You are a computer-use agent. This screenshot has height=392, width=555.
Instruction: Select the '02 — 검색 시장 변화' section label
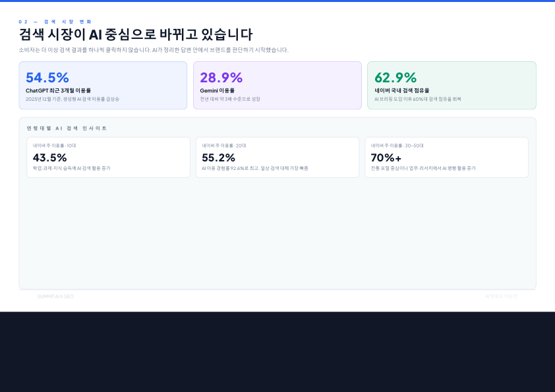(x=55, y=22)
